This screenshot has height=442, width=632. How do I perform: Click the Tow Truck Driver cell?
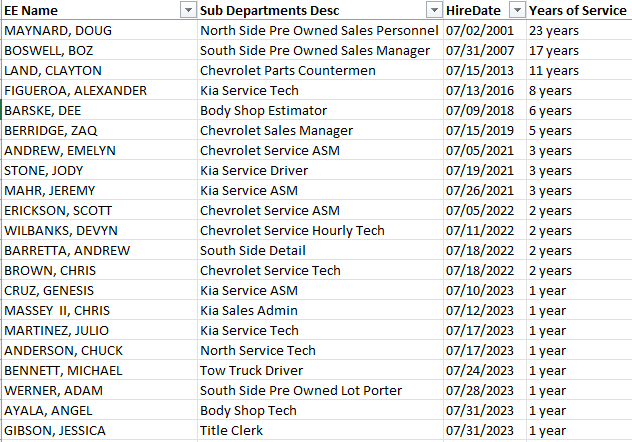tap(251, 370)
